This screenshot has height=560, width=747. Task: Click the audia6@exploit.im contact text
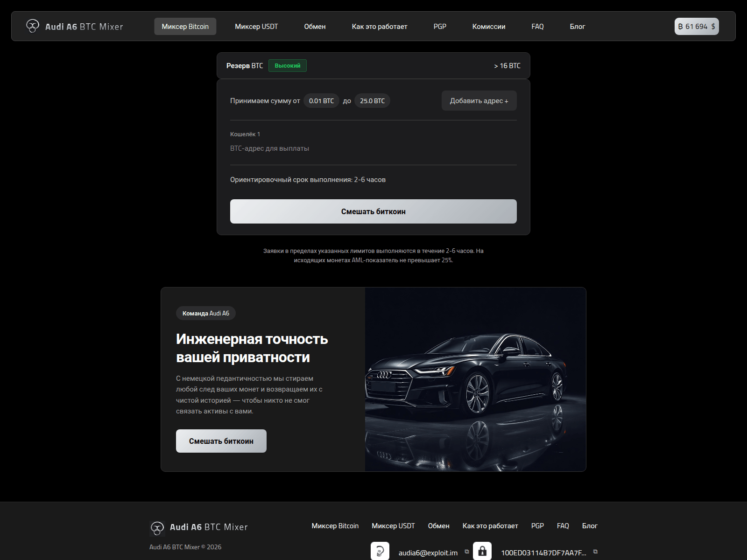(x=428, y=553)
